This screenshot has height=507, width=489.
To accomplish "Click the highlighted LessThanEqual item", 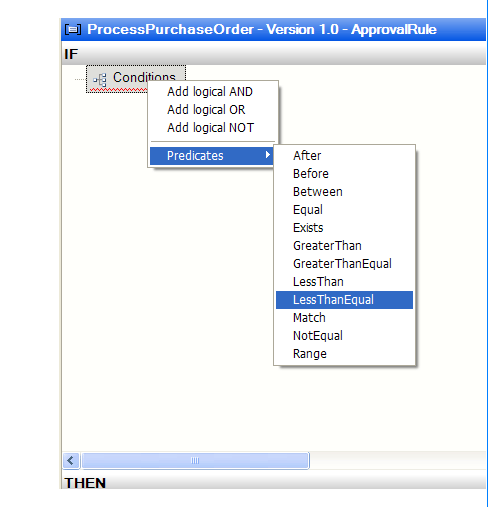I will pyautogui.click(x=344, y=300).
